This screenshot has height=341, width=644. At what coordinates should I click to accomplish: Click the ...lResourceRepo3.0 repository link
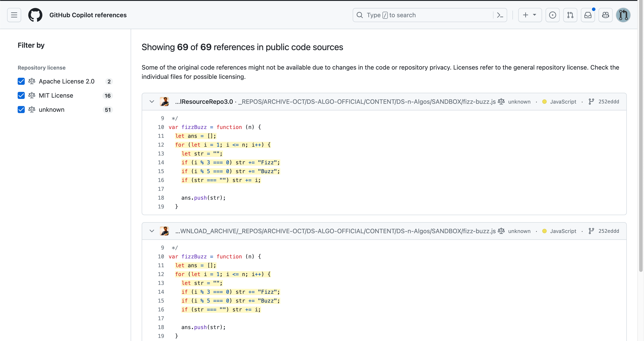(205, 101)
